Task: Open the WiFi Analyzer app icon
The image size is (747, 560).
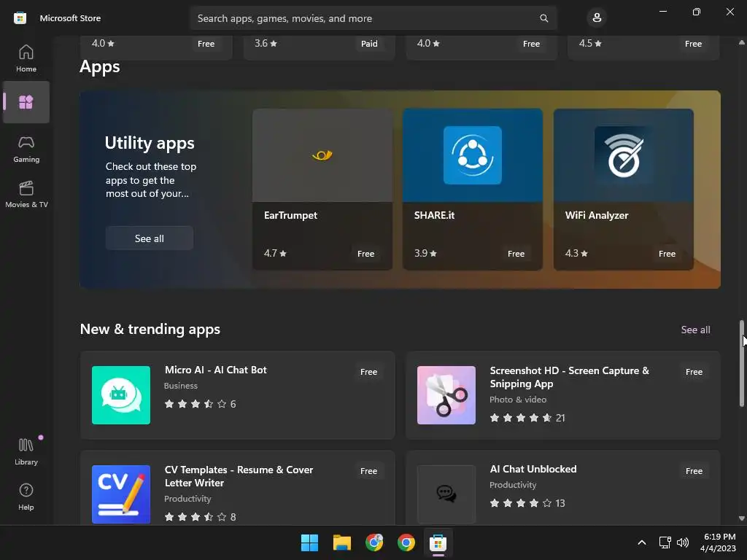Action: click(x=623, y=155)
